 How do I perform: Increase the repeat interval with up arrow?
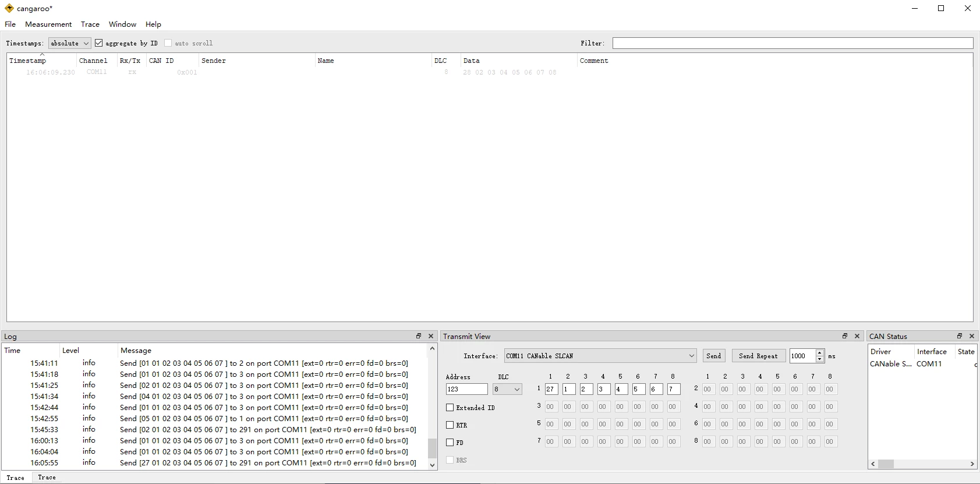pos(820,352)
